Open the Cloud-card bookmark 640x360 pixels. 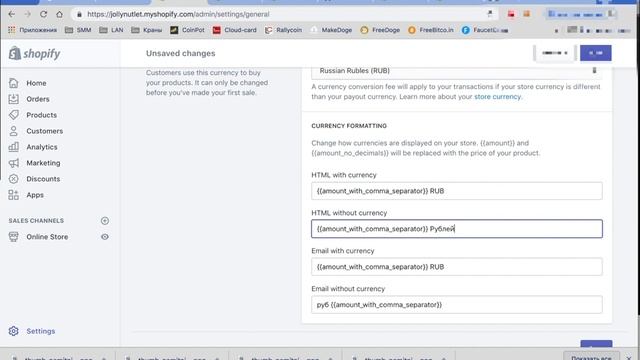tap(235, 30)
